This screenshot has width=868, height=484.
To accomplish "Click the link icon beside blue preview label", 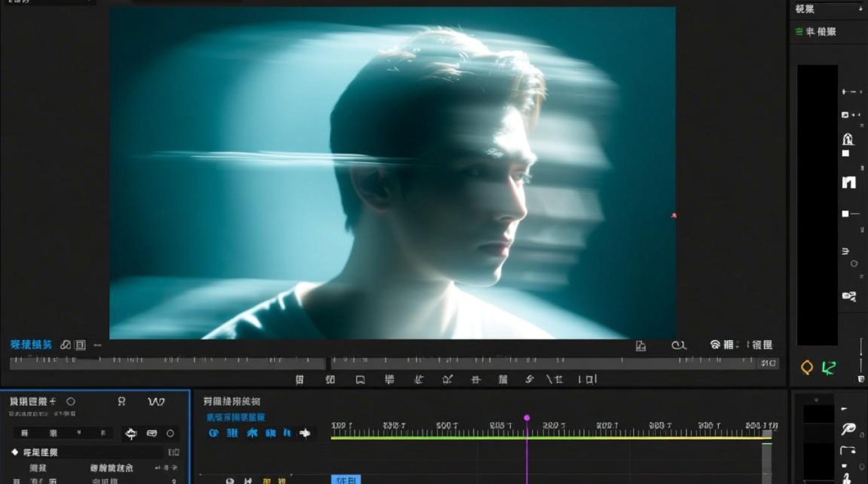I will 65,345.
